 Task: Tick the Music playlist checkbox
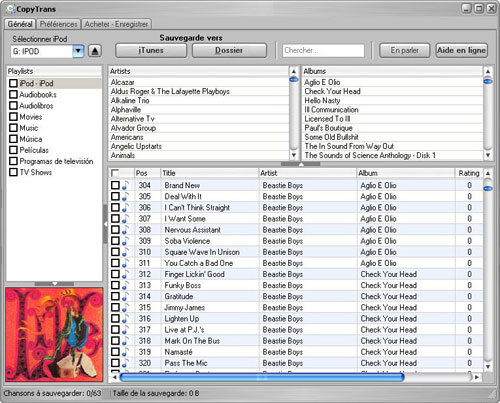click(x=13, y=128)
